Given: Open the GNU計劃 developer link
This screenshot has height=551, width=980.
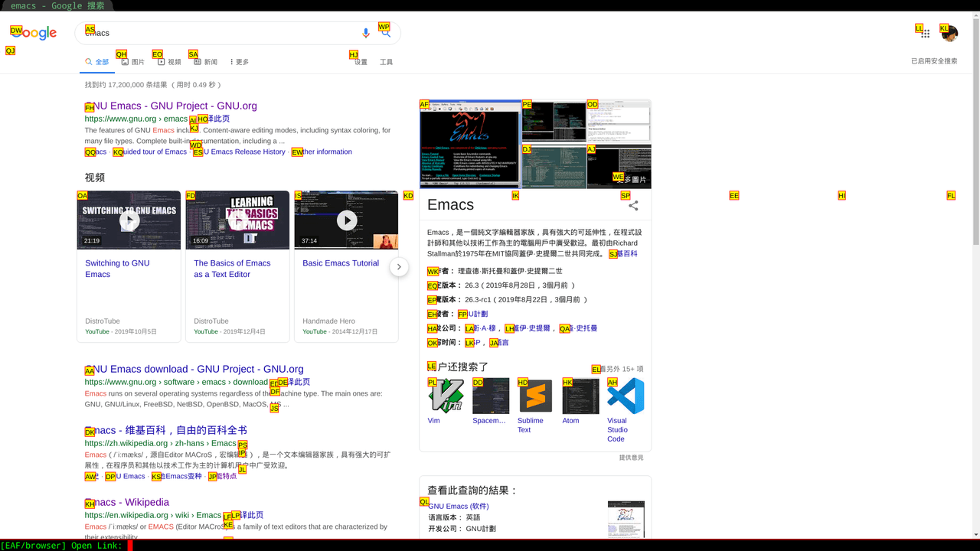Looking at the screenshot, I should (473, 314).
